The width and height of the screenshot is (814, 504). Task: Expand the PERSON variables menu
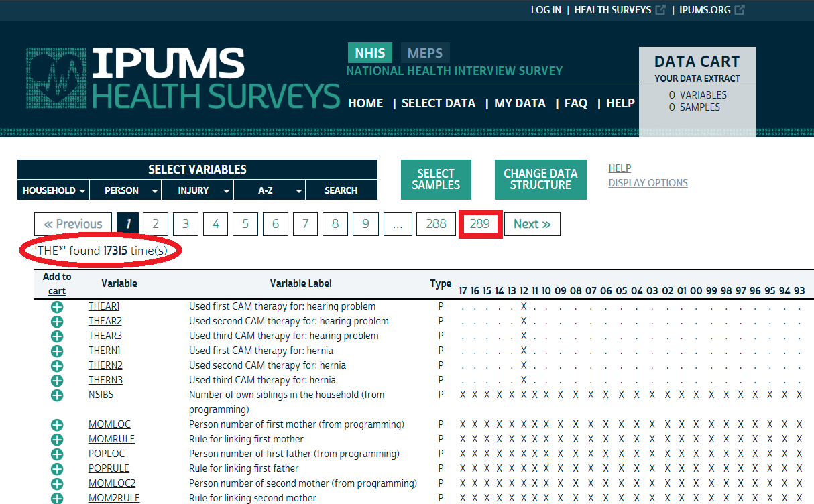coord(125,190)
